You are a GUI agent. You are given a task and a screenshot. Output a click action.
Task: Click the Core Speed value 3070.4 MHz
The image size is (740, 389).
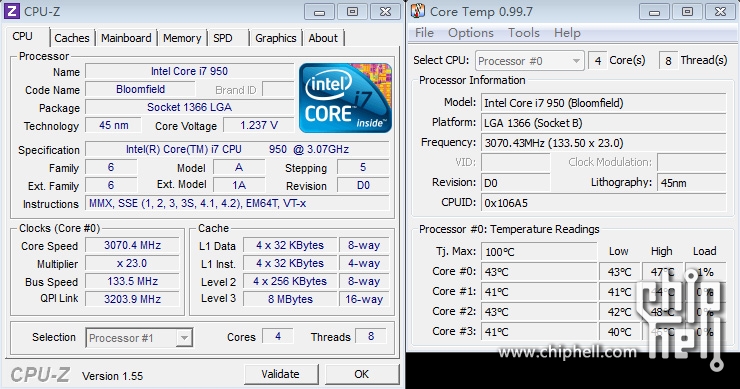pyautogui.click(x=132, y=245)
